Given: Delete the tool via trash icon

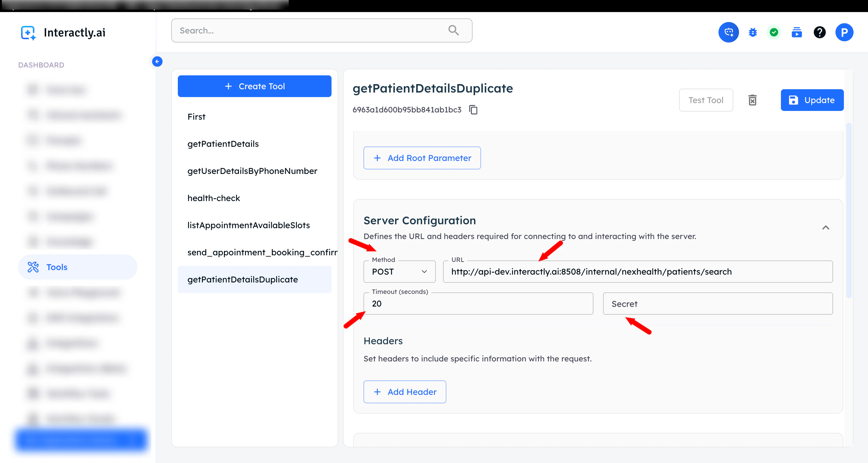Looking at the screenshot, I should (x=753, y=100).
